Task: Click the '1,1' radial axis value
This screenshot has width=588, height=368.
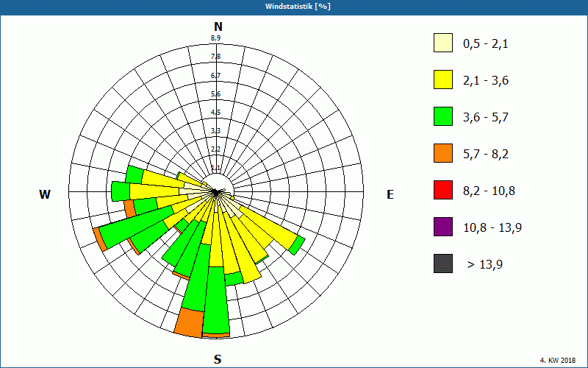Action: [x=215, y=167]
